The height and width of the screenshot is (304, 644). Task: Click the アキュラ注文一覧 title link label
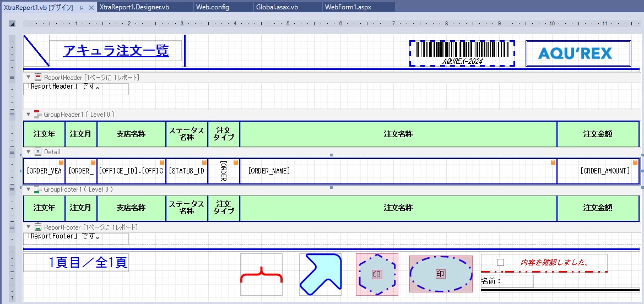click(x=116, y=51)
